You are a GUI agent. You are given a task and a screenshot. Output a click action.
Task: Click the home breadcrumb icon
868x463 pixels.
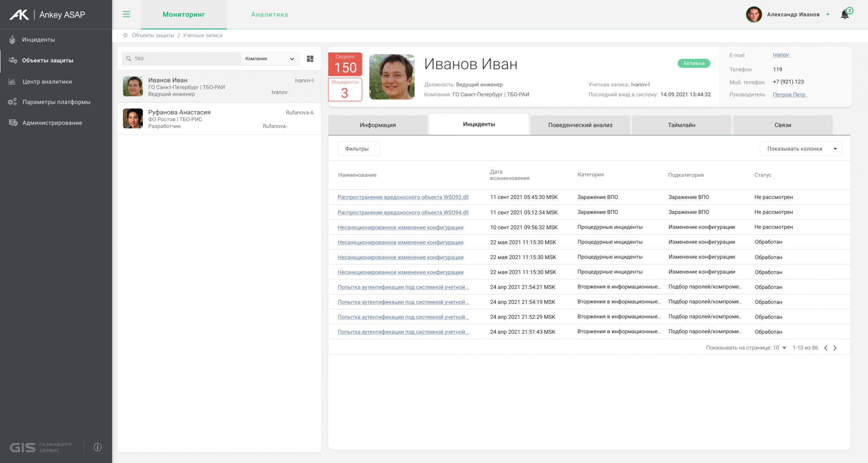tap(125, 36)
